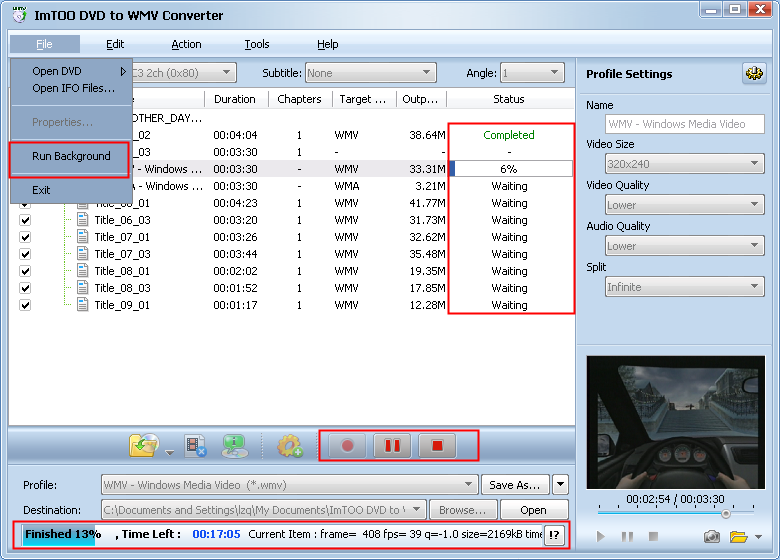
Task: Select Open IFO Files menu entry
Action: click(71, 88)
